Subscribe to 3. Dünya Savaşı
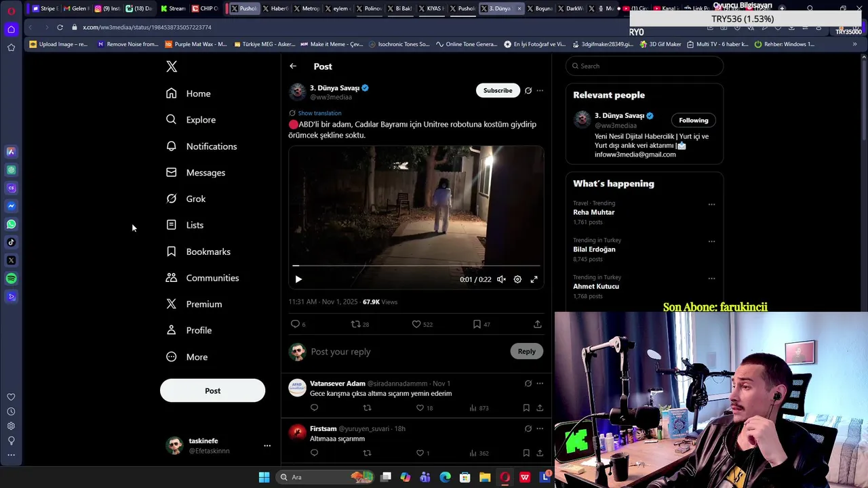Screen dimensions: 868x488 point(498,90)
